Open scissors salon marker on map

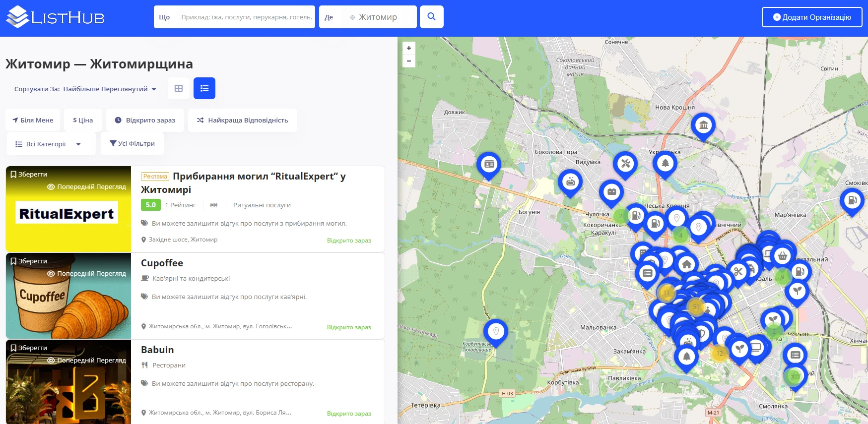pos(738,271)
